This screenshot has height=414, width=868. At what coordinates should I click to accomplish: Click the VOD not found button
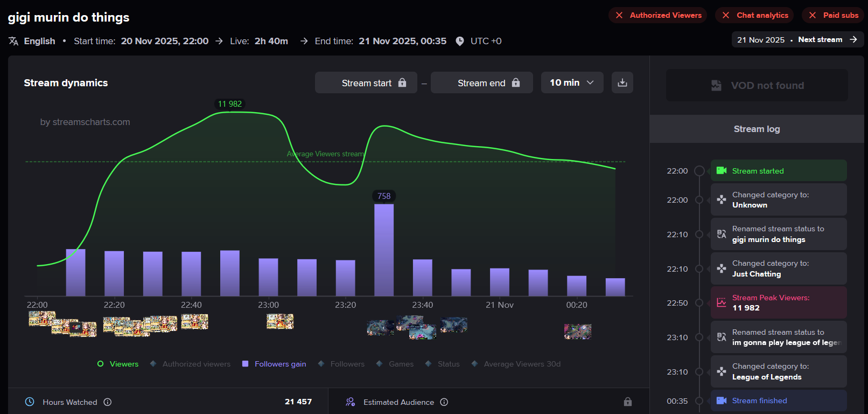point(757,85)
